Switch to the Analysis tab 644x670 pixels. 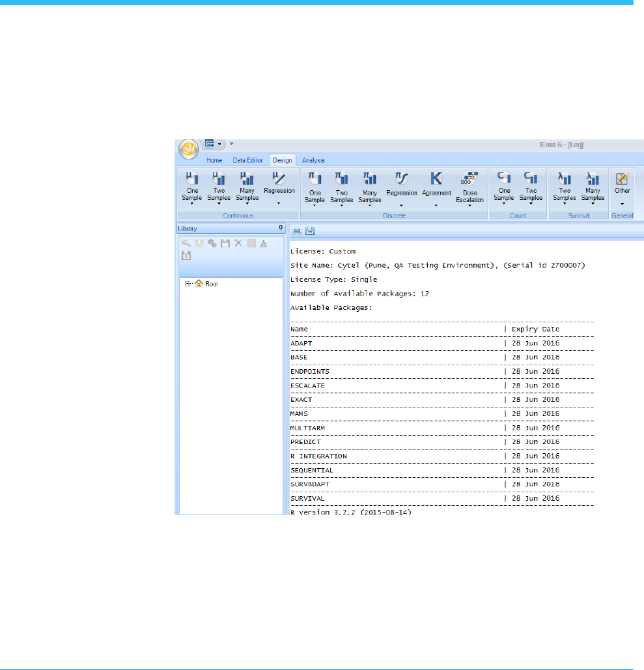[x=313, y=160]
